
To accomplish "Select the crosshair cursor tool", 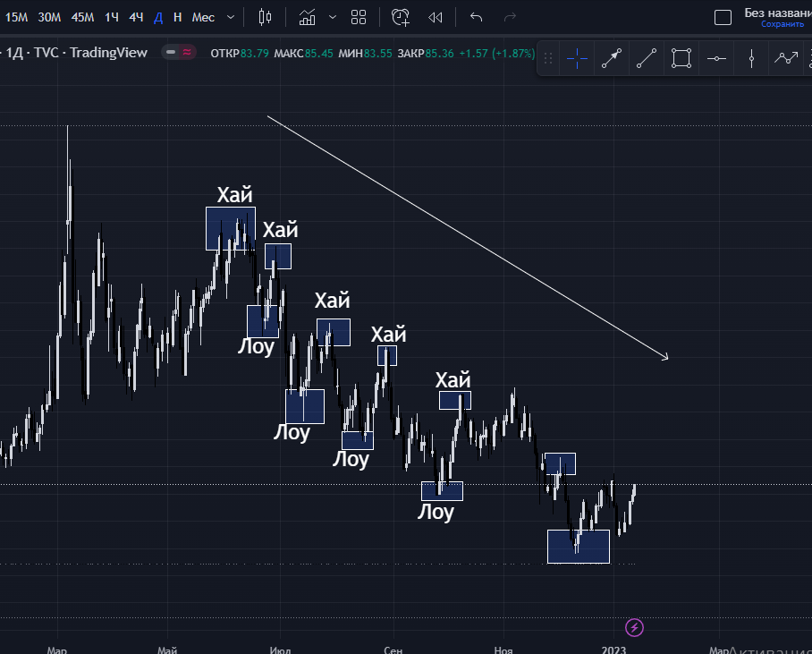I will pos(577,58).
